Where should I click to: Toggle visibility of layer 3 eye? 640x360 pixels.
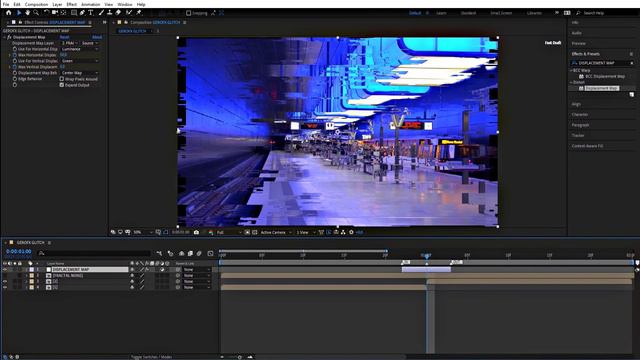pyautogui.click(x=5, y=282)
